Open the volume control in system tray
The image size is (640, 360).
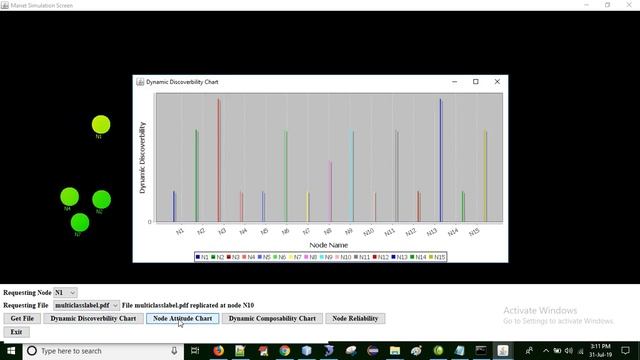(x=569, y=351)
